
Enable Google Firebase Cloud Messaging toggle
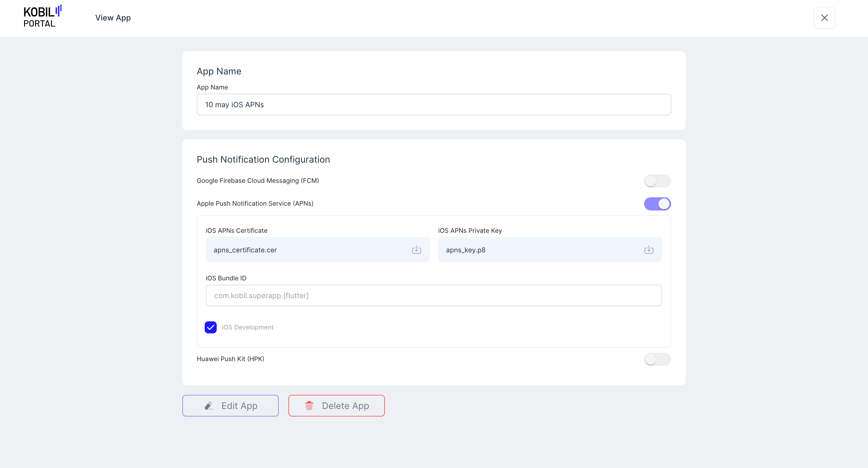click(657, 181)
